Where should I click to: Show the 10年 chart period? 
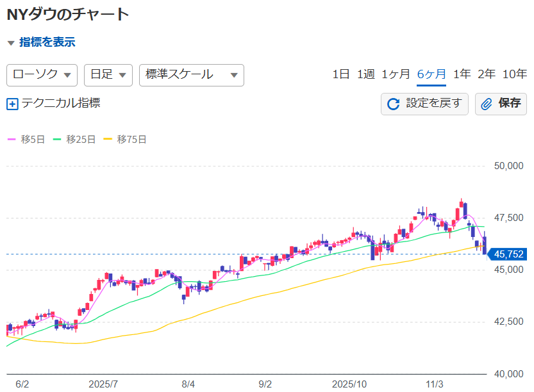pos(514,74)
